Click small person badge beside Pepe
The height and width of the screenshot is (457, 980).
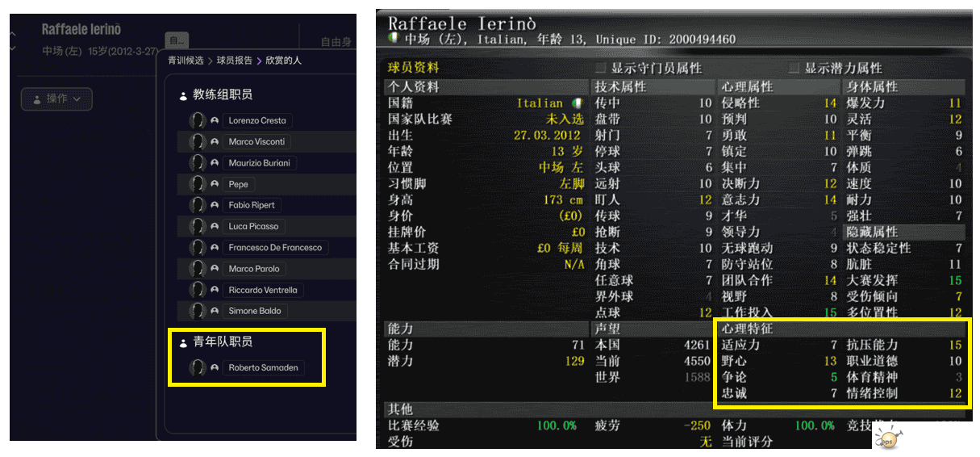click(x=215, y=184)
